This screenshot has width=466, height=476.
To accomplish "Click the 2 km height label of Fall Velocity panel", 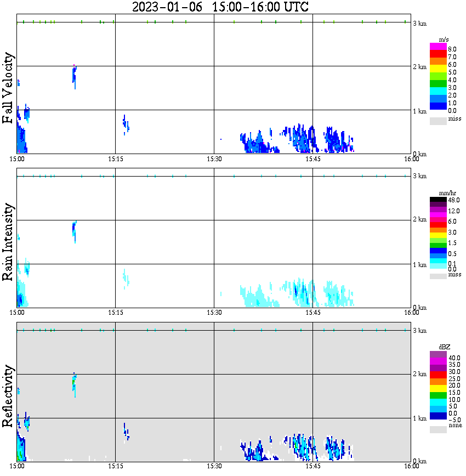I will click(419, 67).
